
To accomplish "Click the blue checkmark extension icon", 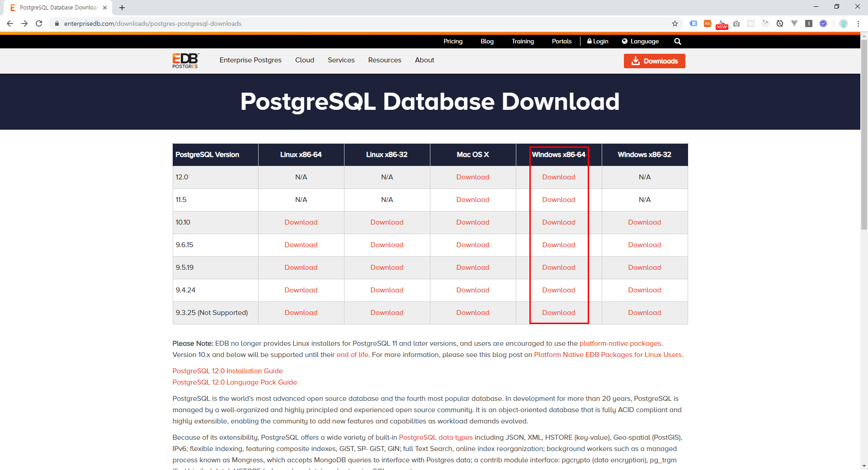I will (x=823, y=23).
